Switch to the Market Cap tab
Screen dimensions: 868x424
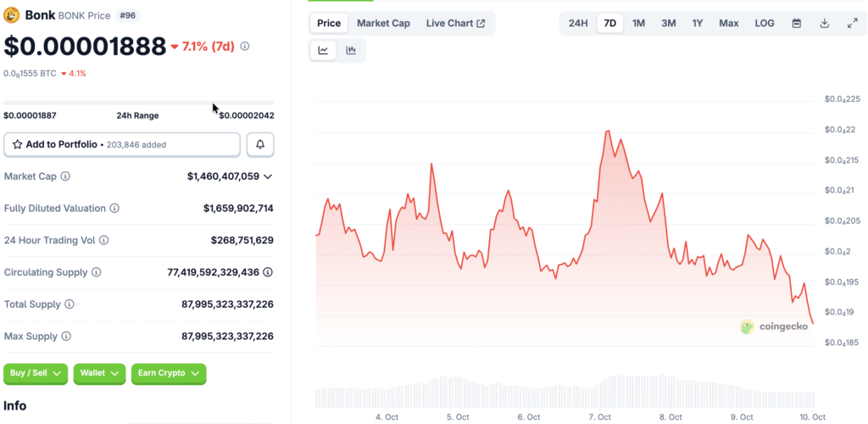(x=383, y=23)
